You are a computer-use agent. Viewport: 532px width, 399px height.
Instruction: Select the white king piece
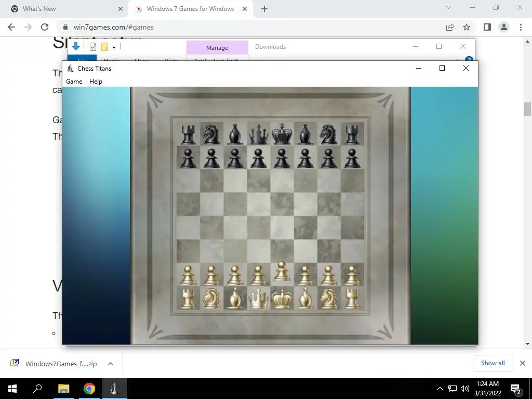pyautogui.click(x=282, y=299)
